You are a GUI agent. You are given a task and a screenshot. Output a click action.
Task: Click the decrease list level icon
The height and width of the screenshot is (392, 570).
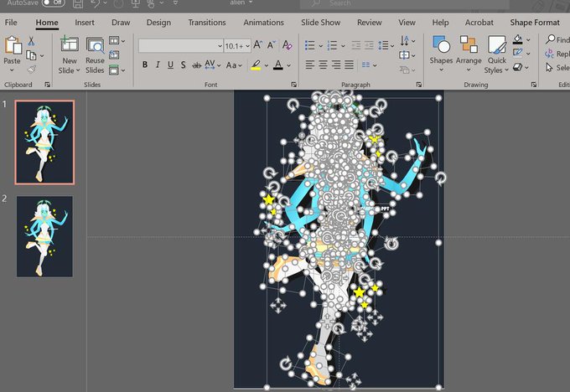pyautogui.click(x=356, y=45)
